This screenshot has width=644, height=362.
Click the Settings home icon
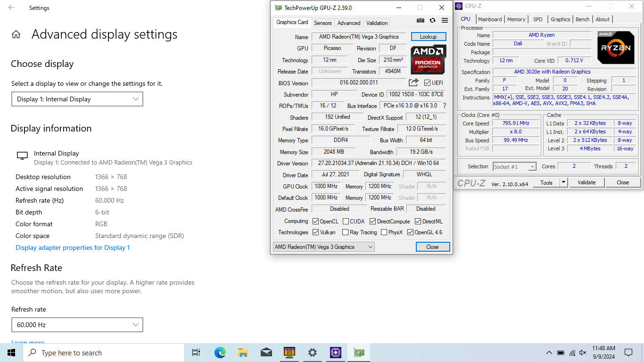[16, 34]
